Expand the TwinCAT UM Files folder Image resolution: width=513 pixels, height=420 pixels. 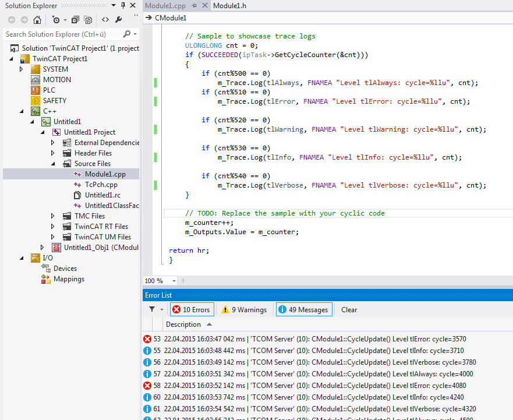(x=52, y=237)
